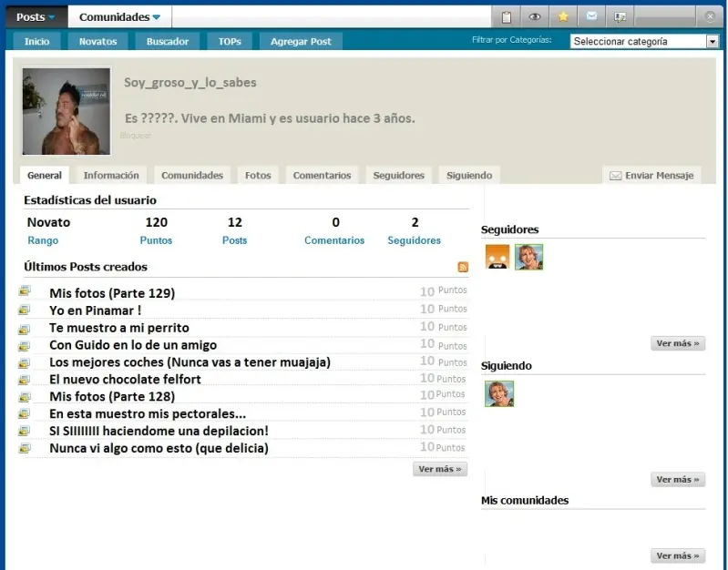Switch to the Comunidades profile tab
The height and width of the screenshot is (570, 728).
[192, 176]
